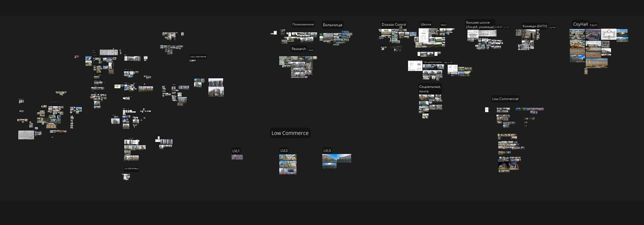
Task: Select the Research label
Action: (298, 49)
